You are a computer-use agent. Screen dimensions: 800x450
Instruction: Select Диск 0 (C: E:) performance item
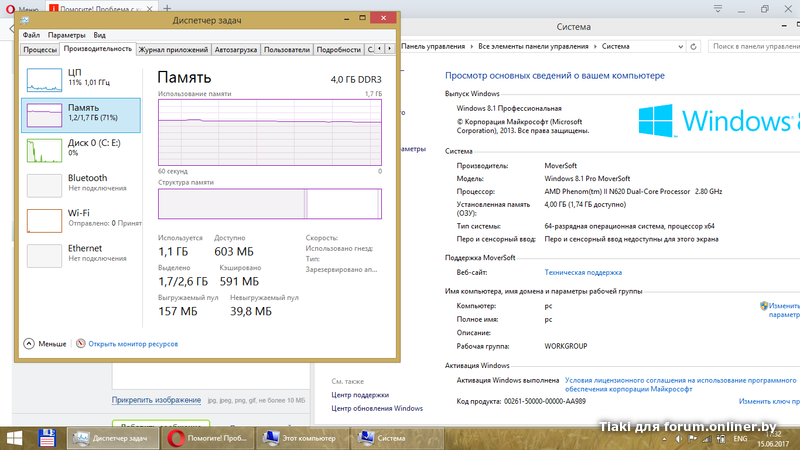81,150
